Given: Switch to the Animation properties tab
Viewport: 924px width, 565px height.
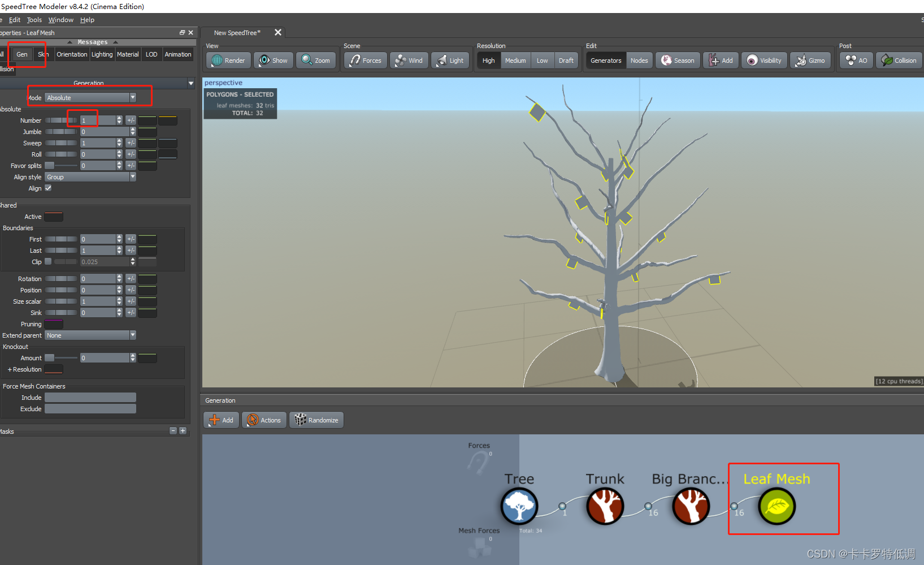Looking at the screenshot, I should [178, 54].
